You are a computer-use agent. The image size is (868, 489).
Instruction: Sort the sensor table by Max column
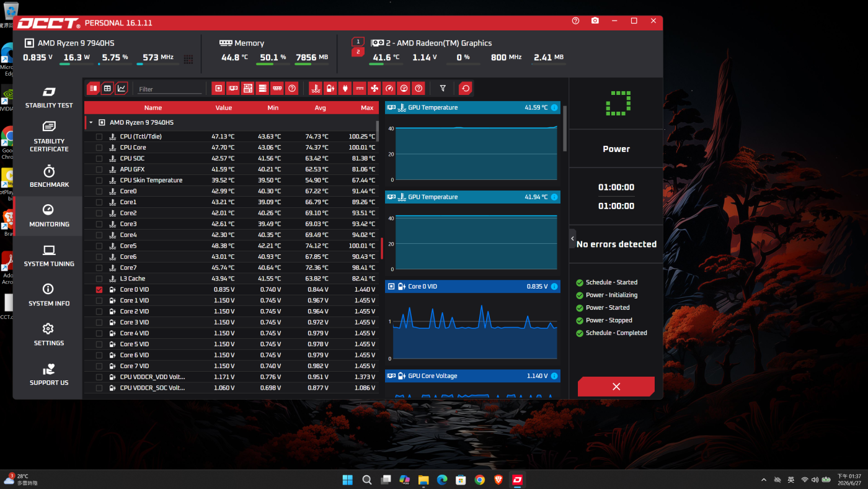[x=367, y=108]
